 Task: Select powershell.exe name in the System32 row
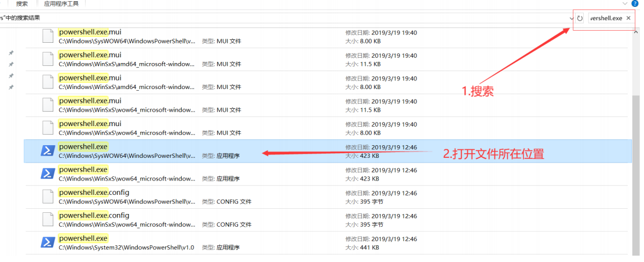(x=83, y=238)
